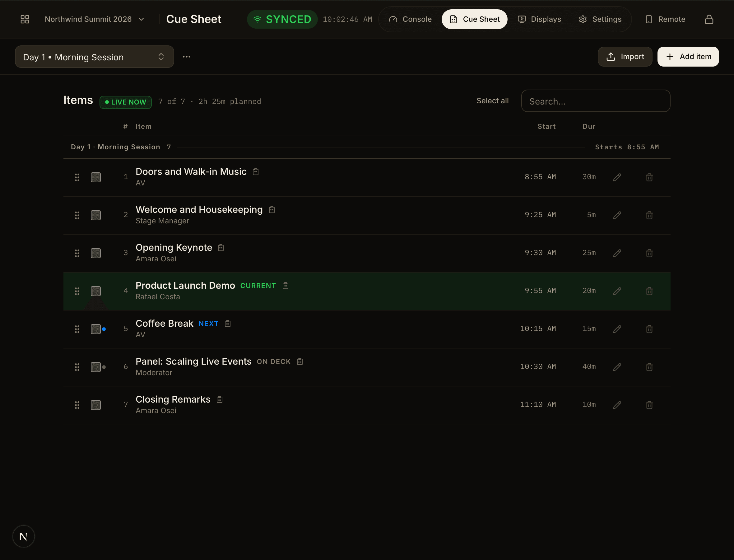Focus the Search items field

(x=595, y=101)
